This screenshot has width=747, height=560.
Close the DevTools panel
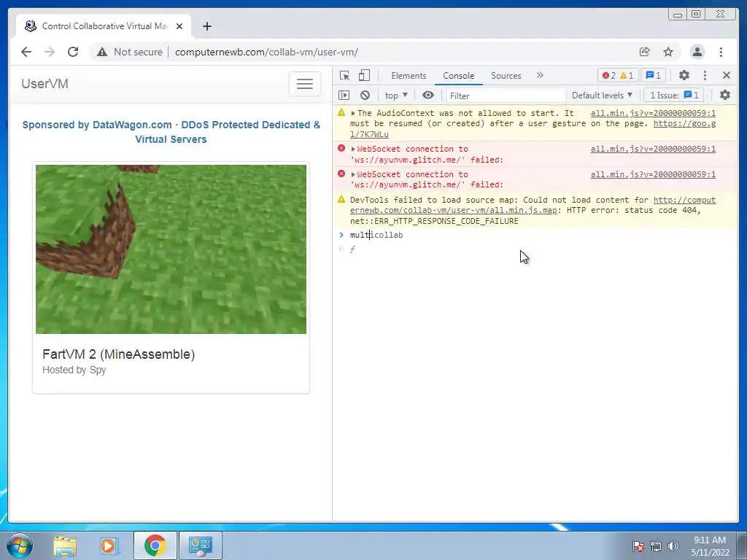pyautogui.click(x=727, y=75)
